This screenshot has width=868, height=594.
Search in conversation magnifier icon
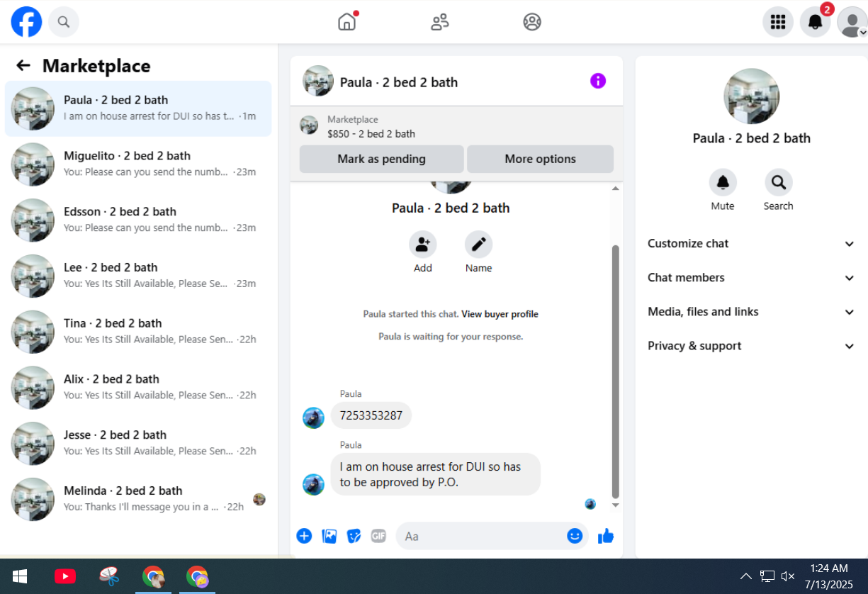tap(778, 183)
